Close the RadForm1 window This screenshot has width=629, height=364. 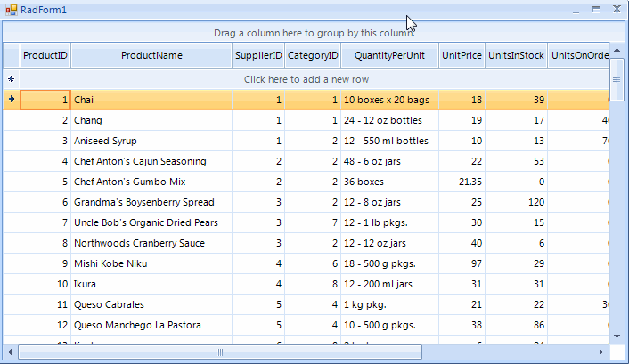pos(616,9)
